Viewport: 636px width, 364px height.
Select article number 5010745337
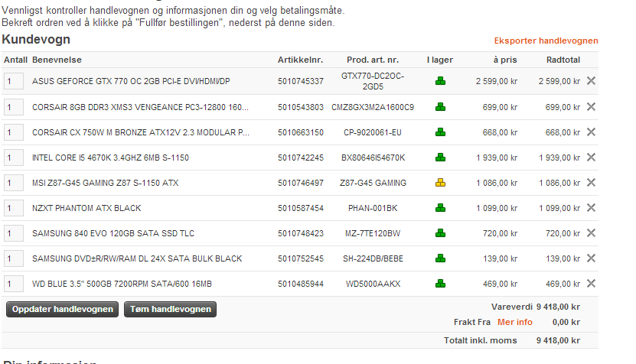[x=301, y=81]
